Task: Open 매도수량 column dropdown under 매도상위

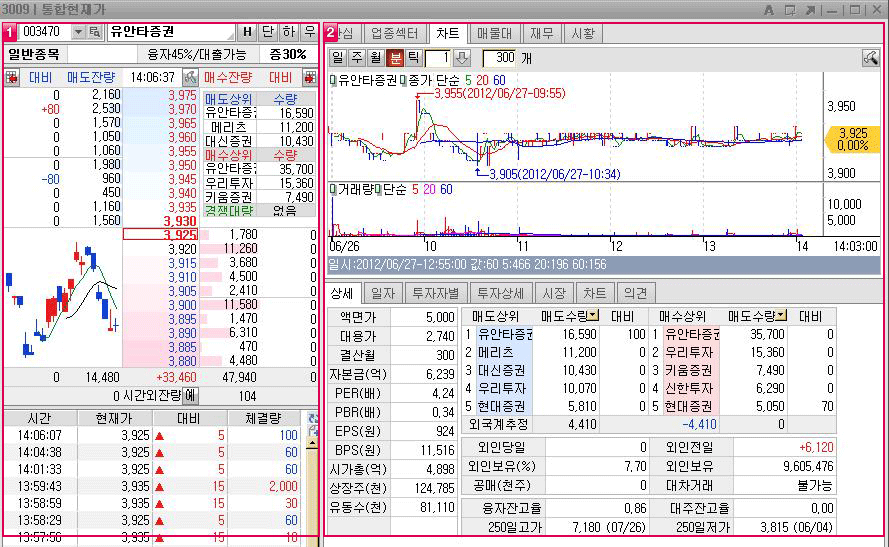Action: point(593,315)
